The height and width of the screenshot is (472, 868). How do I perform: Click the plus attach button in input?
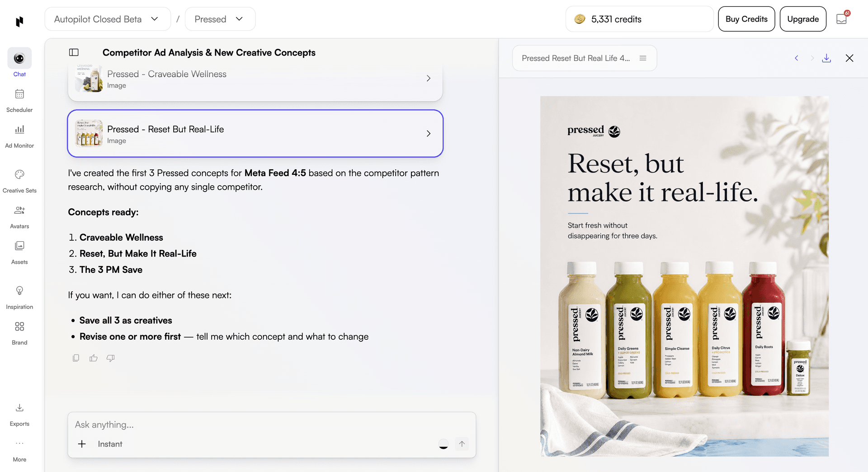click(x=82, y=444)
